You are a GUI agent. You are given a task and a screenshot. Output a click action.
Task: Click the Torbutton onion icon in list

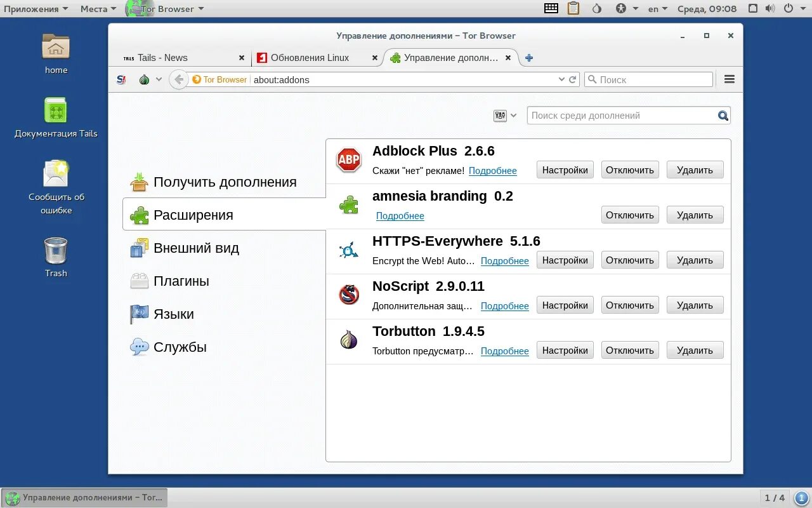pos(349,340)
